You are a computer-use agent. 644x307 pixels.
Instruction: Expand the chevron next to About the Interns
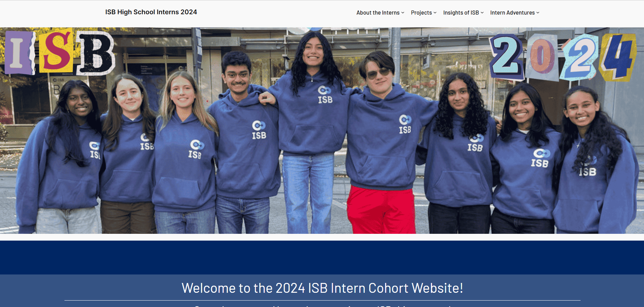click(403, 13)
